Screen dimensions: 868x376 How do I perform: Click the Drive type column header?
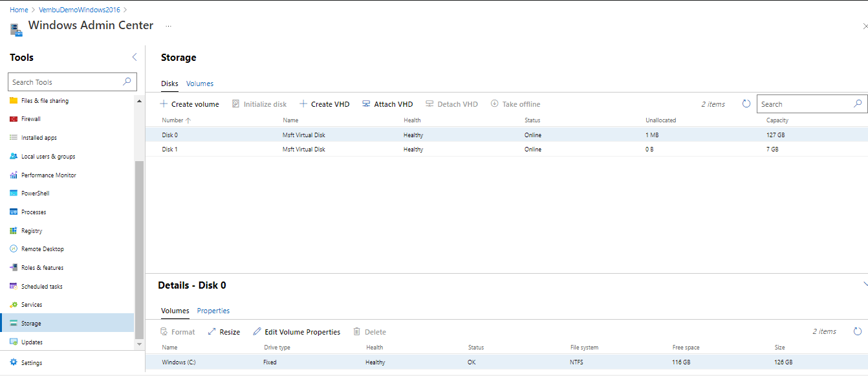pos(277,348)
